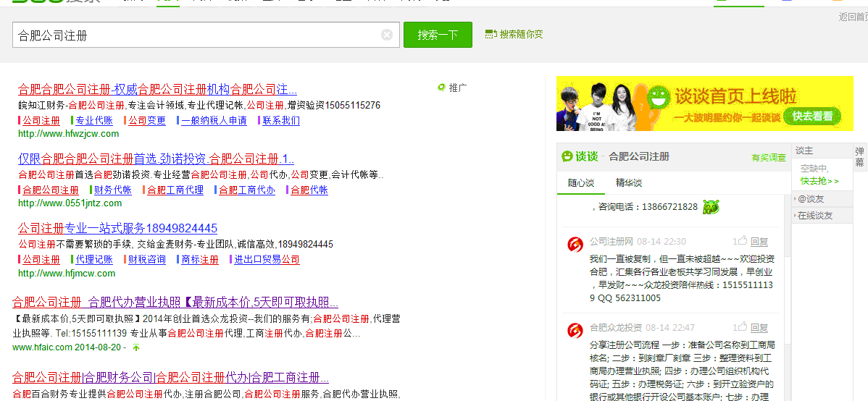Click the green 推广 promotion icon

click(x=441, y=88)
